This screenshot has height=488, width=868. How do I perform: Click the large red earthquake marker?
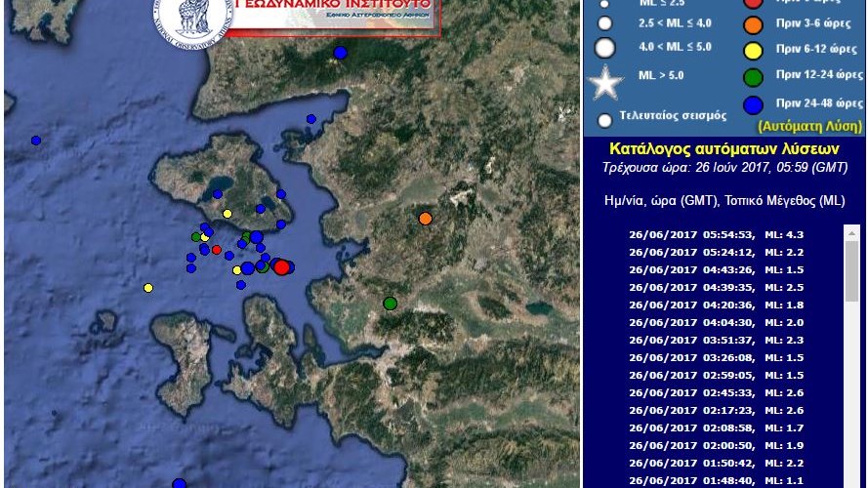[x=282, y=267]
